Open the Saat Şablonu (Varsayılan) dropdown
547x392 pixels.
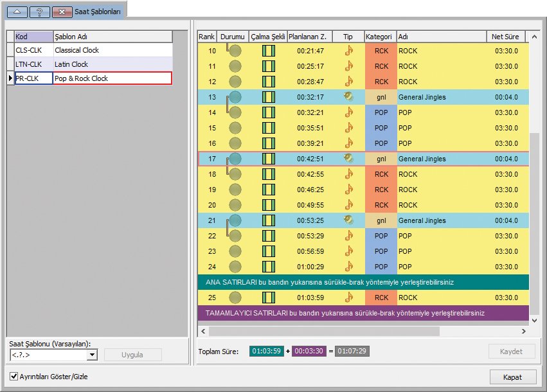click(92, 355)
